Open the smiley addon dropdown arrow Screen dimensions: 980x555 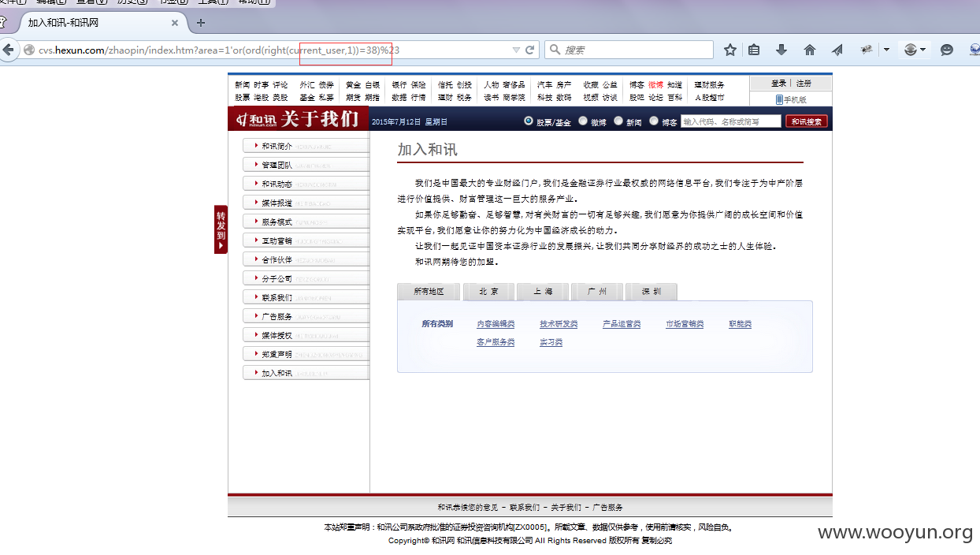(x=924, y=50)
